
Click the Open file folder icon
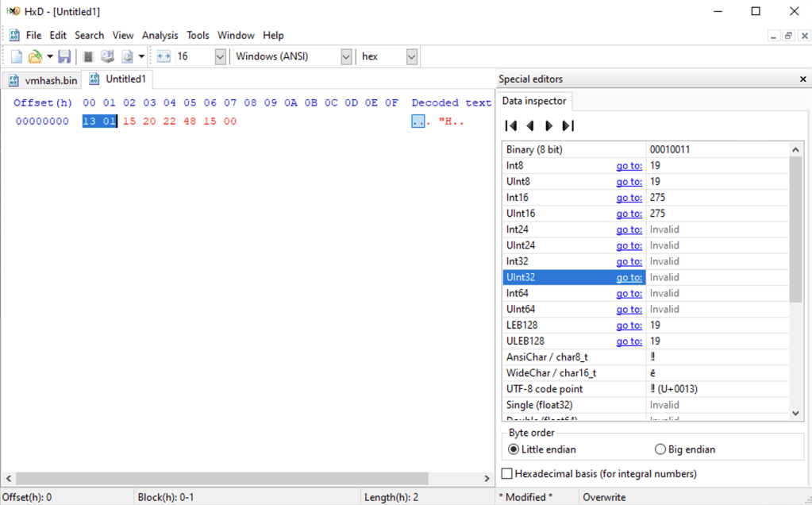35,56
